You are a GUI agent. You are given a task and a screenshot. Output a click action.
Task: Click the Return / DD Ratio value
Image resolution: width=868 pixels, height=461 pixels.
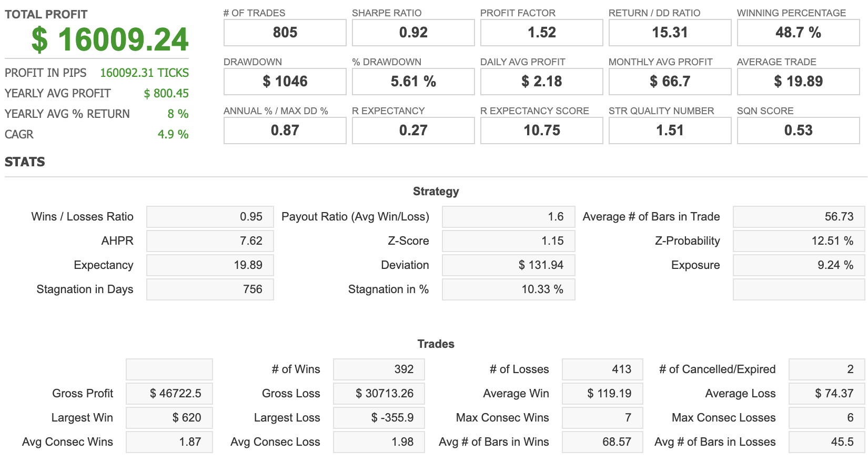click(670, 33)
